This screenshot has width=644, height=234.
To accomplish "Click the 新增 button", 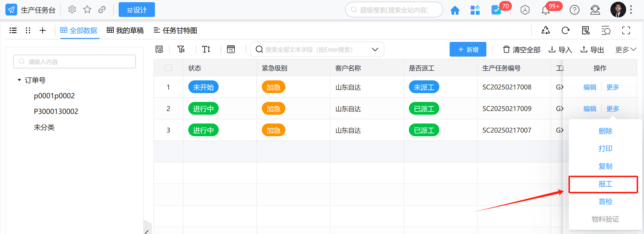I will pyautogui.click(x=467, y=49).
